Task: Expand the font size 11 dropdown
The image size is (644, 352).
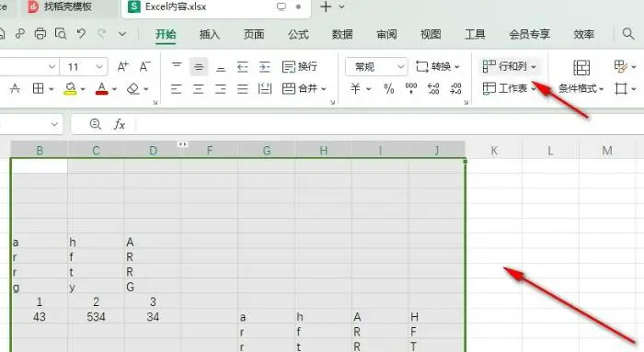Action: (99, 66)
